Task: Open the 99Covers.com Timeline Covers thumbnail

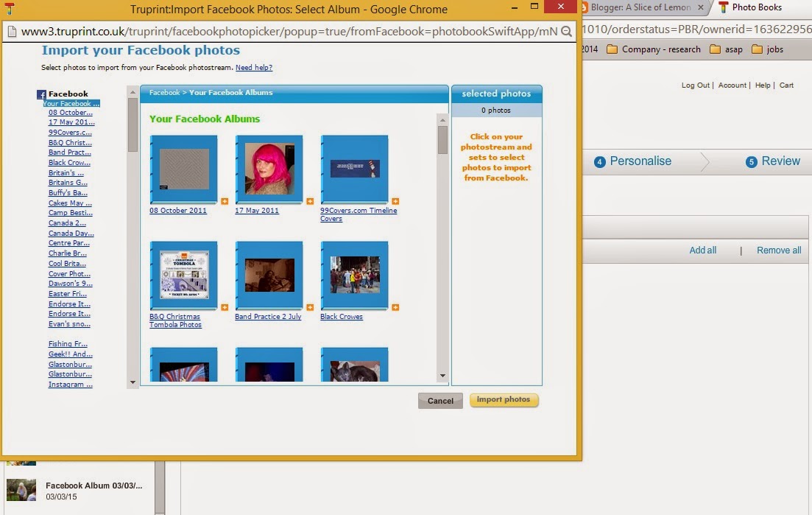Action: 355,169
